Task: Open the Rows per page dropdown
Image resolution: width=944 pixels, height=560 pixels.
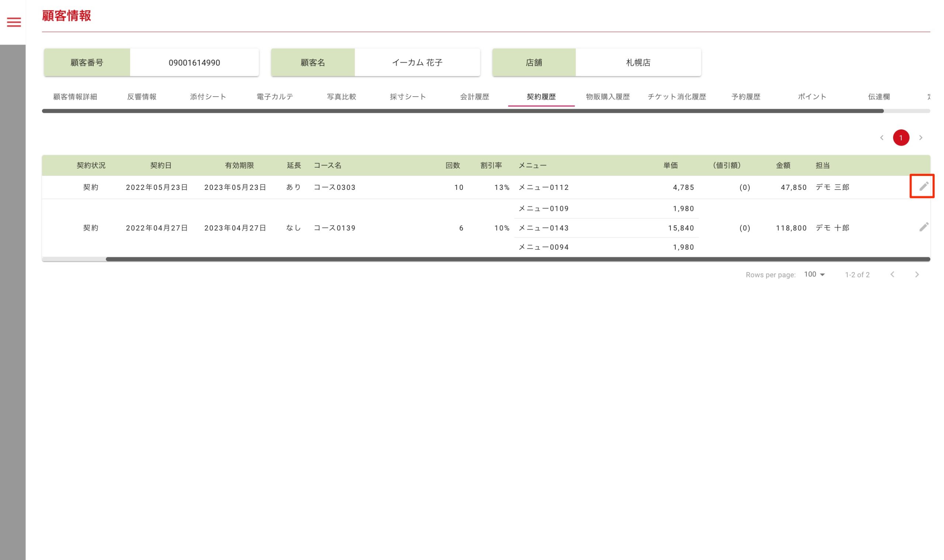Action: click(814, 275)
